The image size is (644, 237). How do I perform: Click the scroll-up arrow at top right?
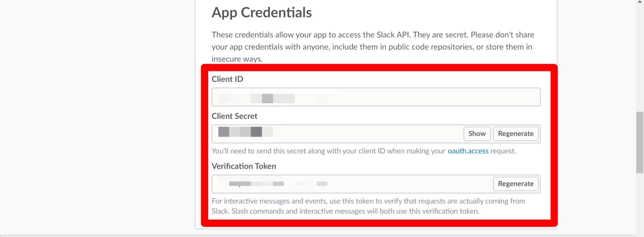pyautogui.click(x=640, y=3)
